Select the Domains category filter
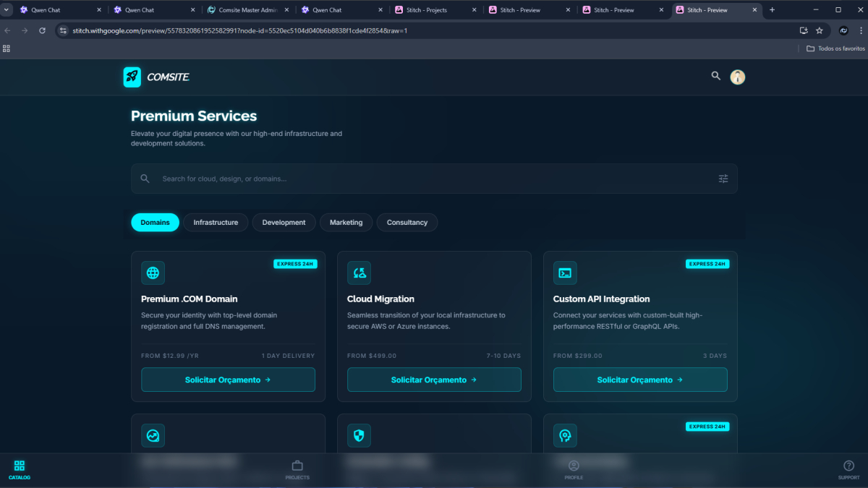The width and height of the screenshot is (868, 488). (x=155, y=223)
